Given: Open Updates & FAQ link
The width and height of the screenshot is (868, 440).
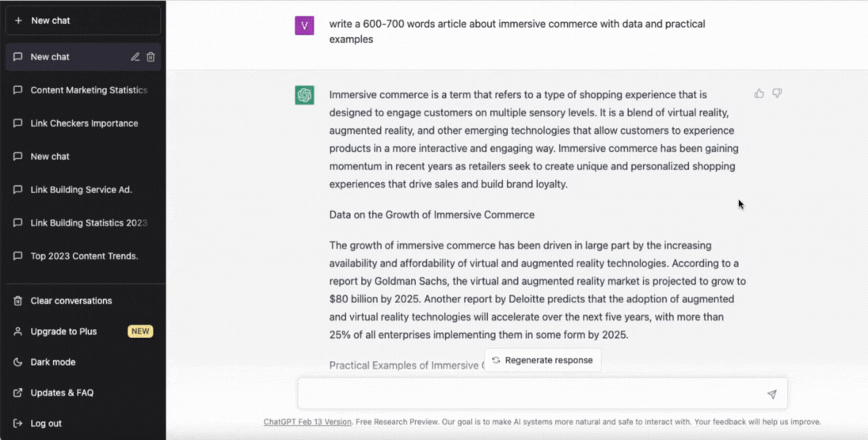Looking at the screenshot, I should tap(62, 393).
